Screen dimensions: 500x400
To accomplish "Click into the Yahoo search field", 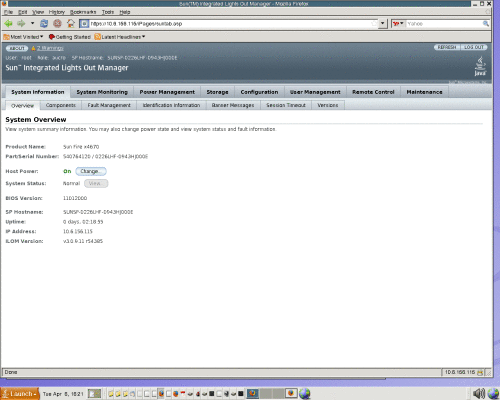I will click(x=444, y=24).
